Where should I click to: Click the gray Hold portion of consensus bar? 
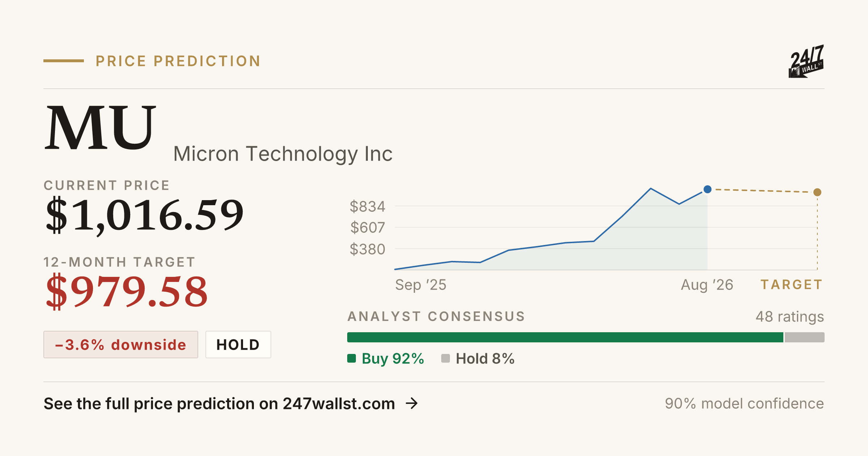point(805,337)
